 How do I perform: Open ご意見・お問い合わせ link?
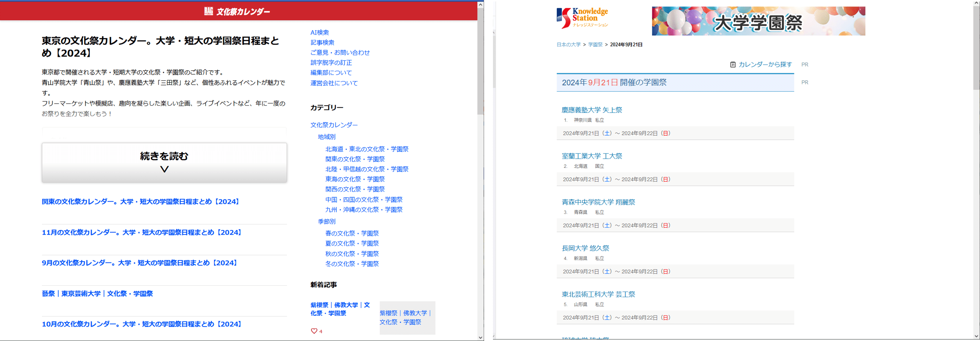coord(340,52)
